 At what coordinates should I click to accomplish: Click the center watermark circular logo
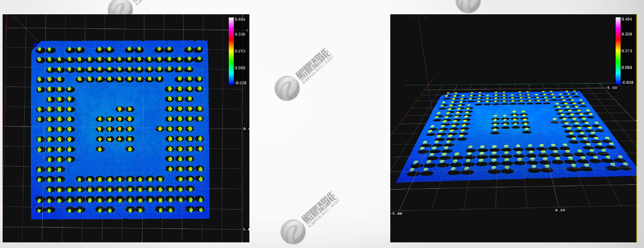tap(287, 88)
